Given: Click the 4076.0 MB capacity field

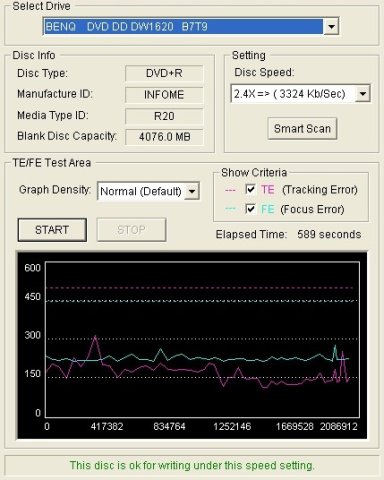Looking at the screenshot, I should 164,137.
